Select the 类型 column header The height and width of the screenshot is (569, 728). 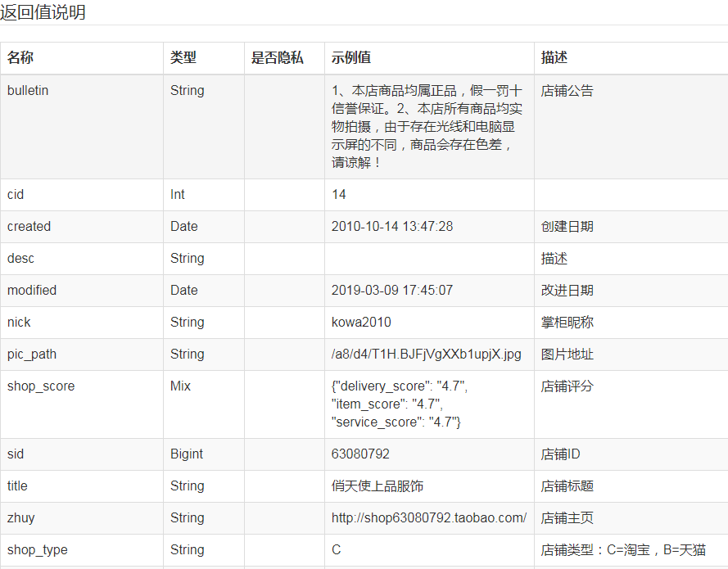pos(183,57)
